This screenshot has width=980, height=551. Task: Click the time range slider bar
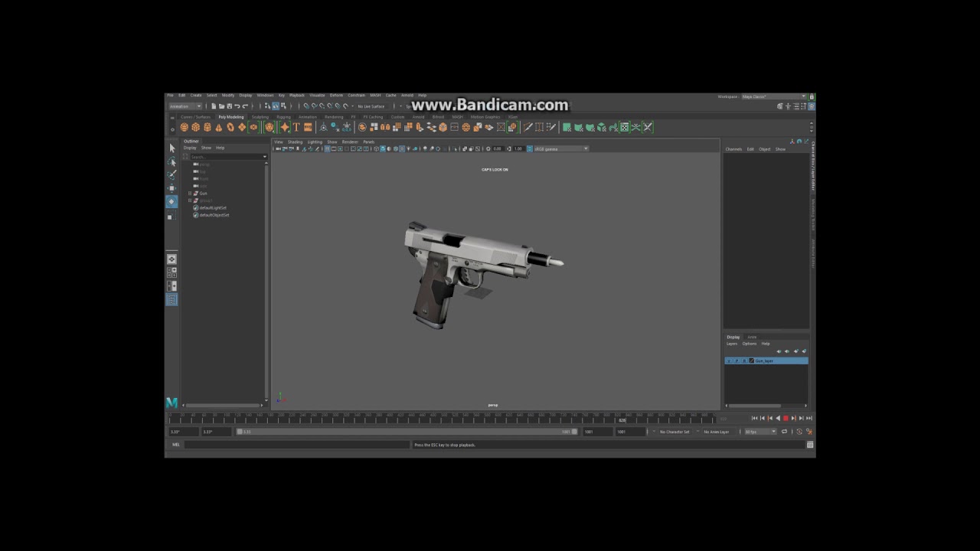tap(406, 432)
